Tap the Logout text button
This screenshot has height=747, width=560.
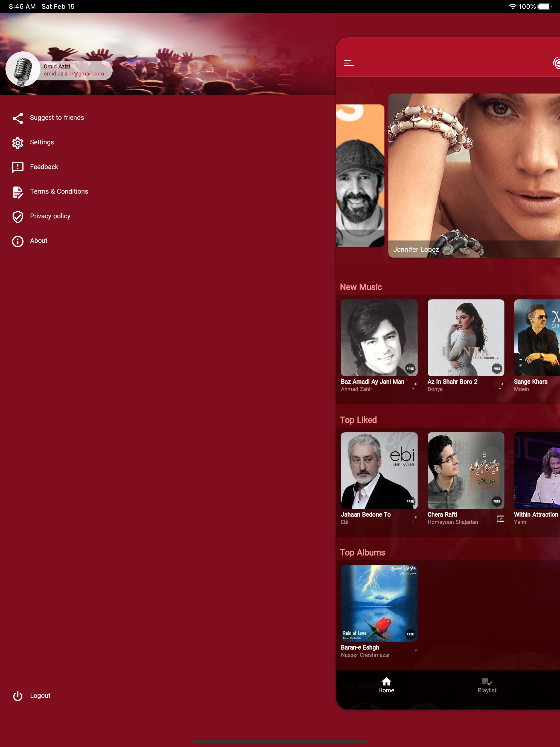(40, 696)
